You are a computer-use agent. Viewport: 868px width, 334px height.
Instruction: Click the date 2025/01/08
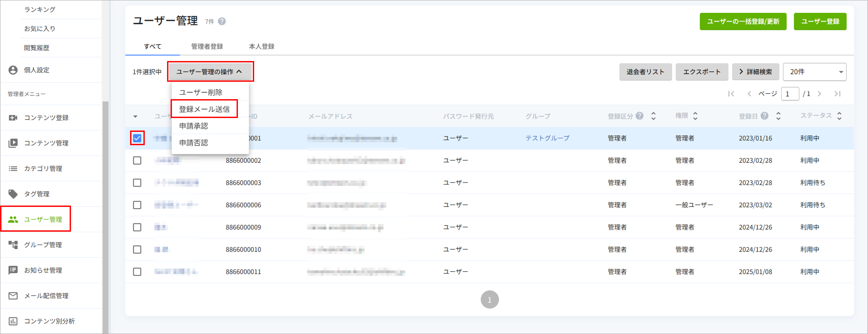pos(755,272)
